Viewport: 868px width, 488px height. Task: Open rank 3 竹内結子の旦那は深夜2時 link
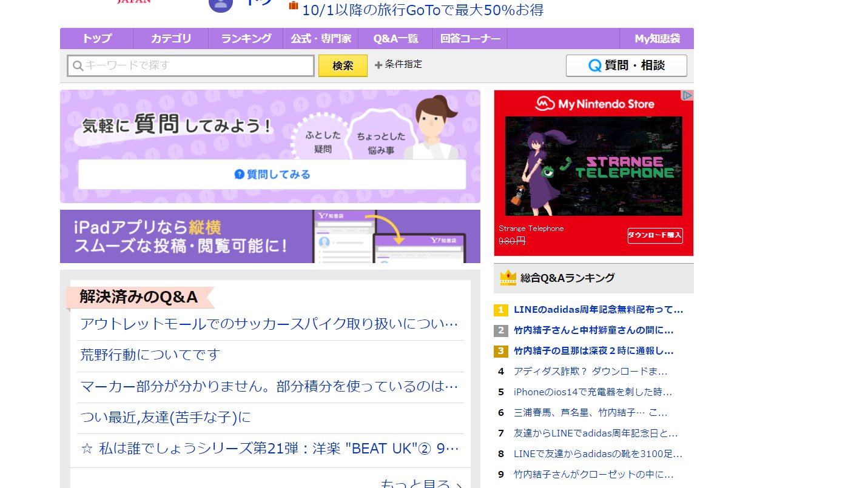[x=593, y=351]
